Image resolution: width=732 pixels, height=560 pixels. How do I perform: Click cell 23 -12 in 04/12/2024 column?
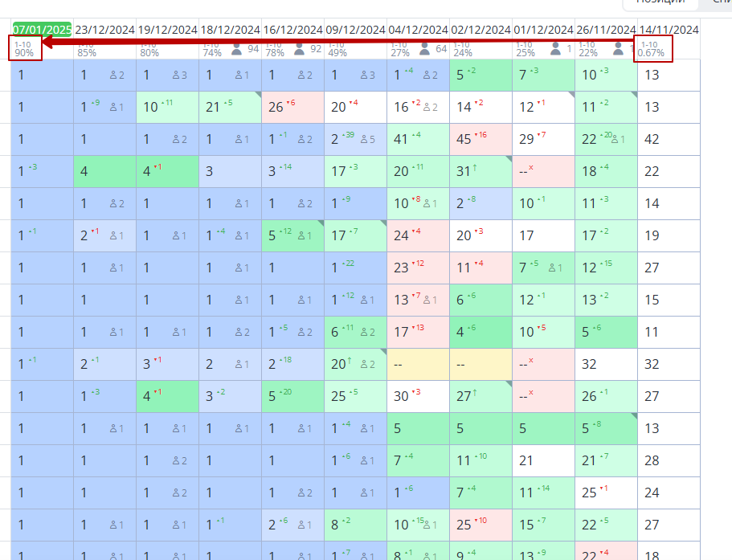click(x=418, y=268)
